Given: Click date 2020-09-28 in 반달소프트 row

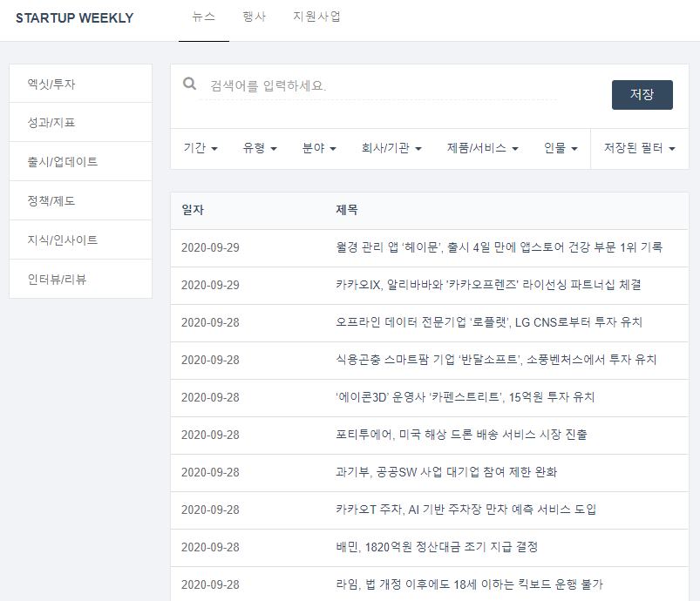Looking at the screenshot, I should [210, 361].
